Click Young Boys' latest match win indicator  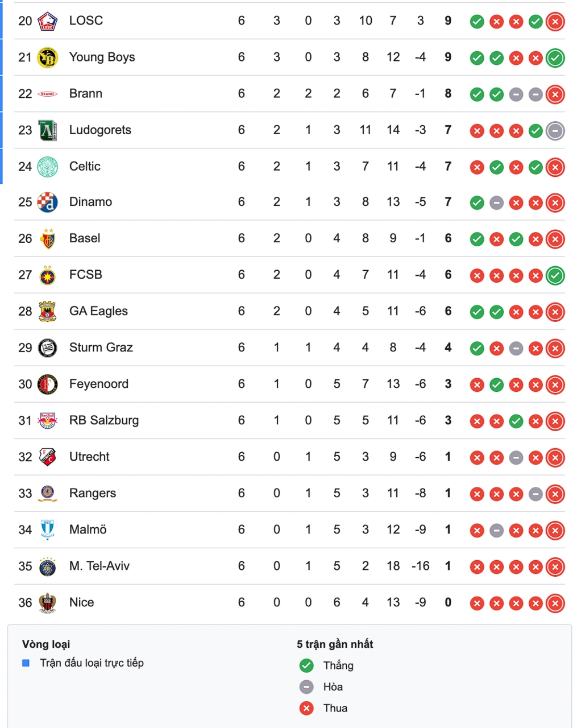[x=555, y=58]
